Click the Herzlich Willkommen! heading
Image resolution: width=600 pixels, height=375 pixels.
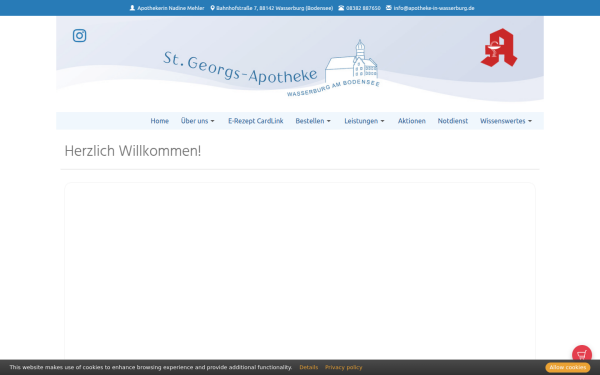pyautogui.click(x=133, y=151)
